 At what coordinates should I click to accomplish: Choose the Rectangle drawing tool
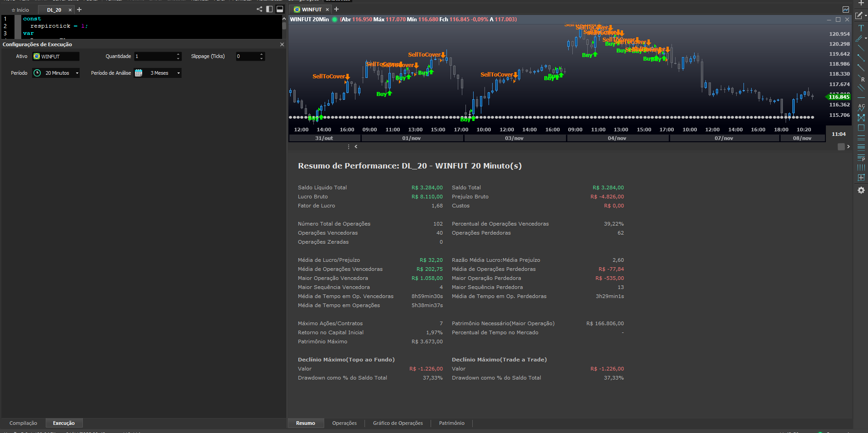pyautogui.click(x=862, y=128)
